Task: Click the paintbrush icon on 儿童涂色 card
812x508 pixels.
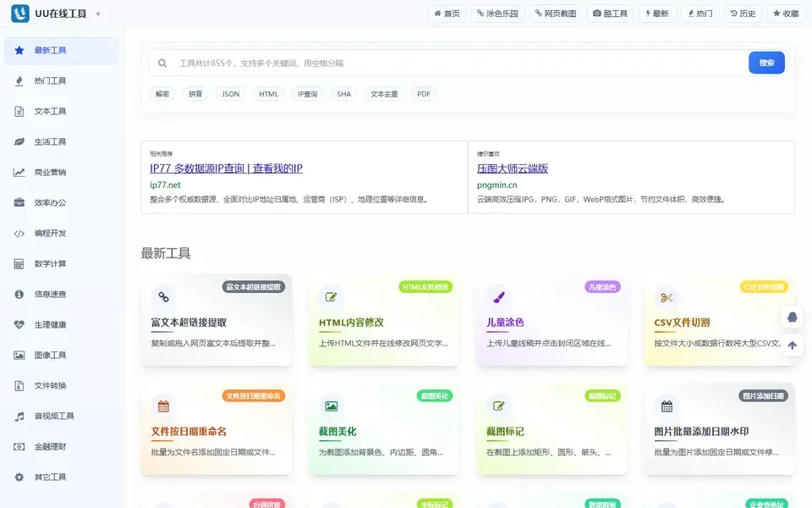Action: (x=499, y=297)
